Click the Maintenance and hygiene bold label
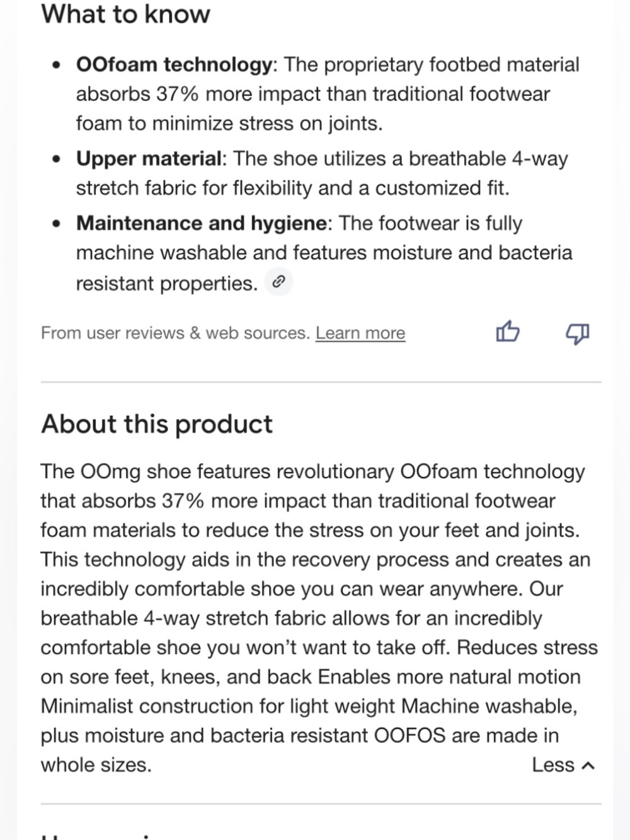 (x=202, y=223)
